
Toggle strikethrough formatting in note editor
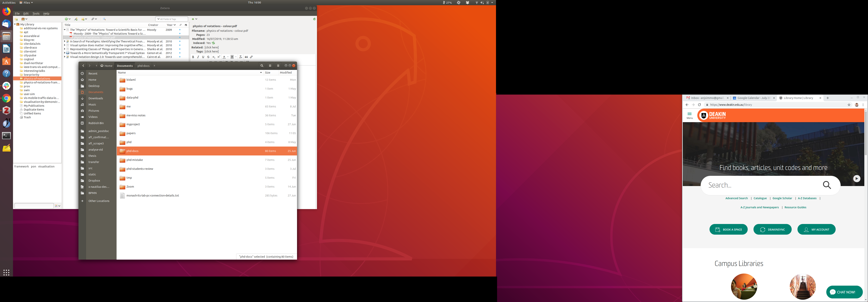tap(208, 57)
